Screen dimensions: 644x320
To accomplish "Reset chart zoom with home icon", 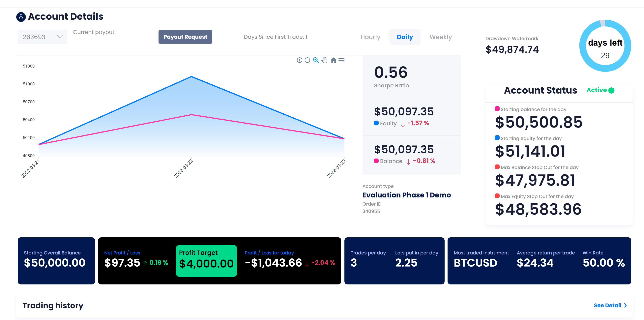I will coord(333,60).
